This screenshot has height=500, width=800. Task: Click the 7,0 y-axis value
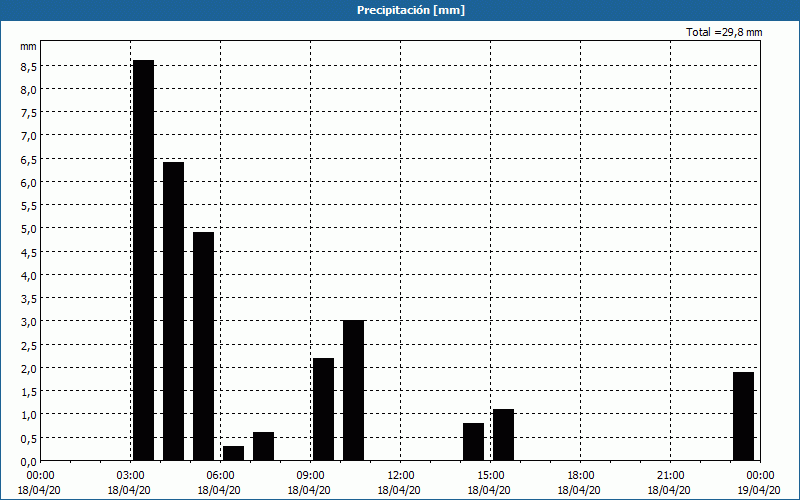tap(29, 136)
